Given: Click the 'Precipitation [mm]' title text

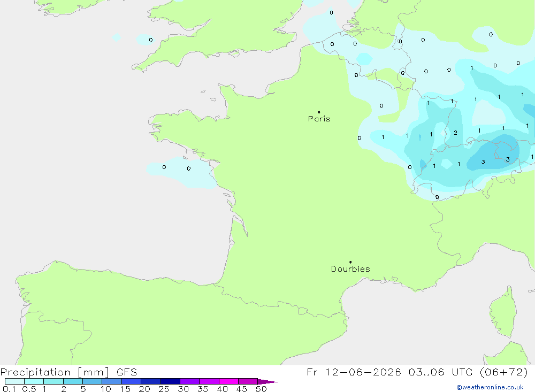Looking at the screenshot, I should point(55,372).
